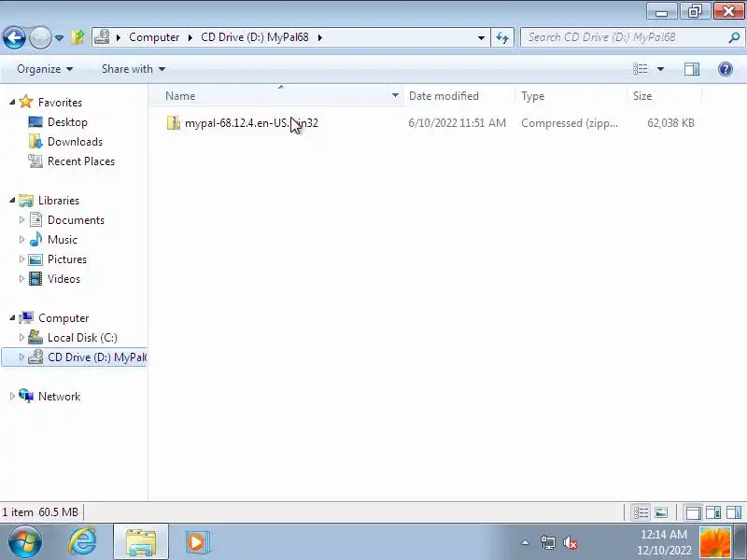The height and width of the screenshot is (560, 747).
Task: Expand CD Drive (D:) tree node
Action: 21,357
